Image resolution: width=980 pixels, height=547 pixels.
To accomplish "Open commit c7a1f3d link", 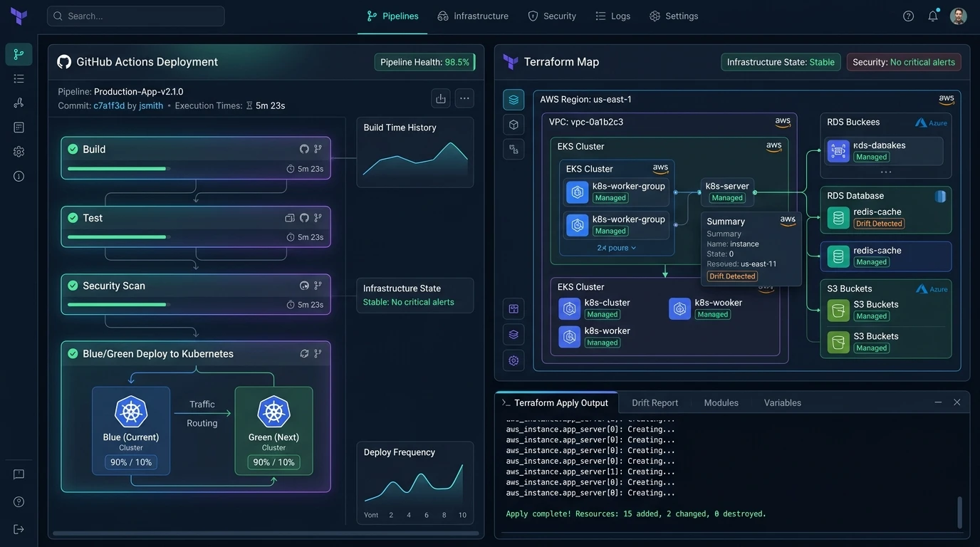I will pos(109,105).
